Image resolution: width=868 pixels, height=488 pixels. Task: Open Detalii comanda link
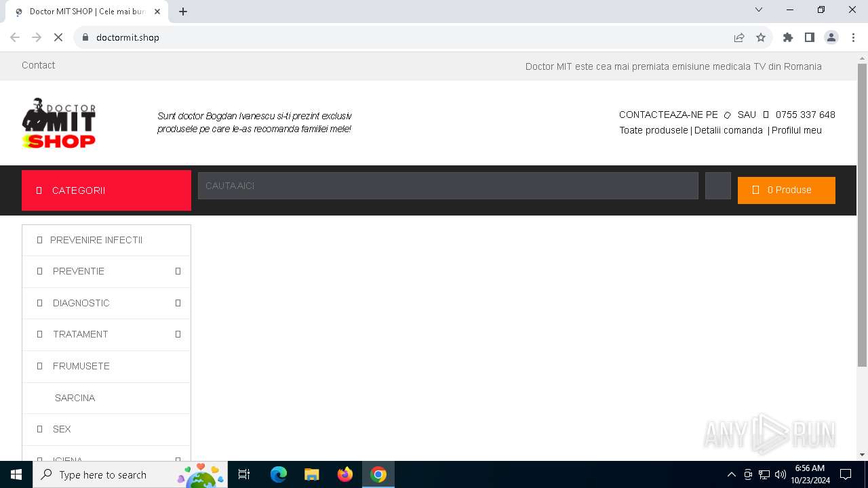(x=728, y=130)
